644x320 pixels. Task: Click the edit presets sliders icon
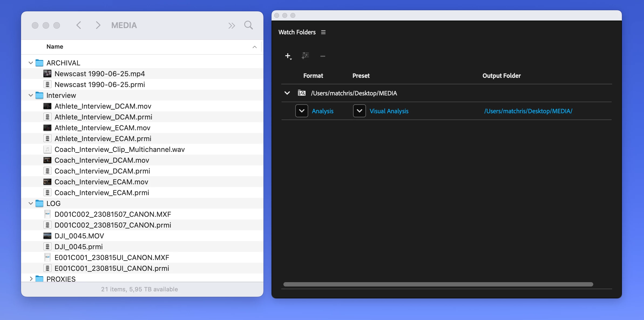point(305,56)
